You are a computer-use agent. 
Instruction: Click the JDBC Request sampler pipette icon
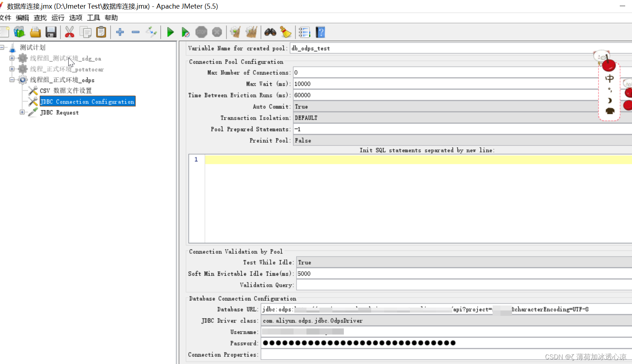[x=33, y=112]
